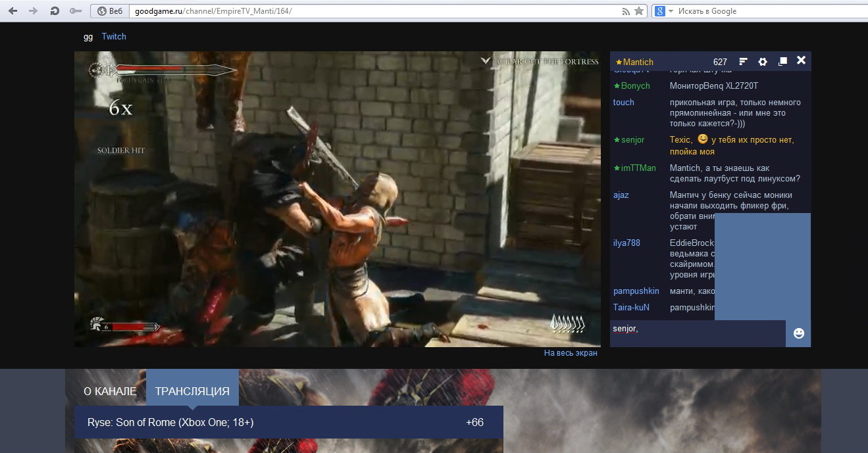Click the +66 rating counter
868x453 pixels.
tap(474, 423)
